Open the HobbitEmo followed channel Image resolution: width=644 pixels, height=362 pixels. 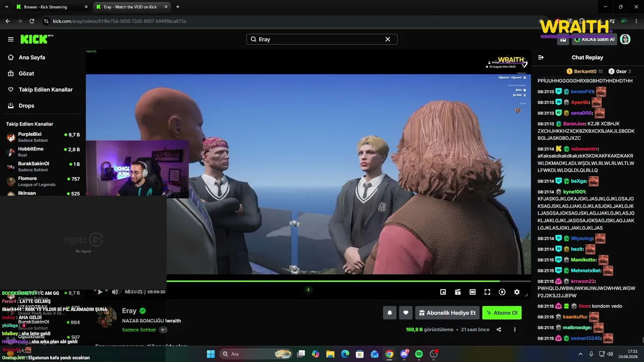tap(43, 152)
